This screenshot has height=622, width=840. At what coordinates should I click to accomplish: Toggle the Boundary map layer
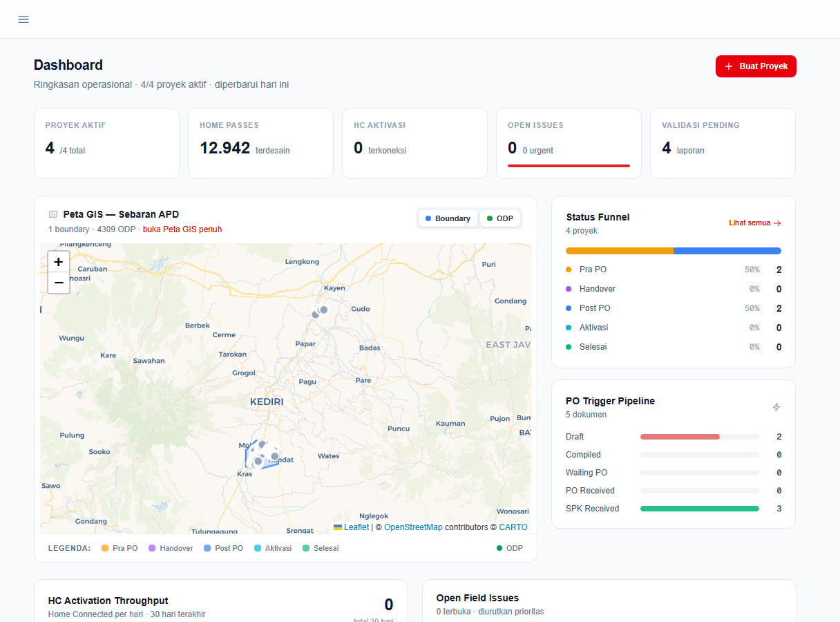[x=448, y=218]
